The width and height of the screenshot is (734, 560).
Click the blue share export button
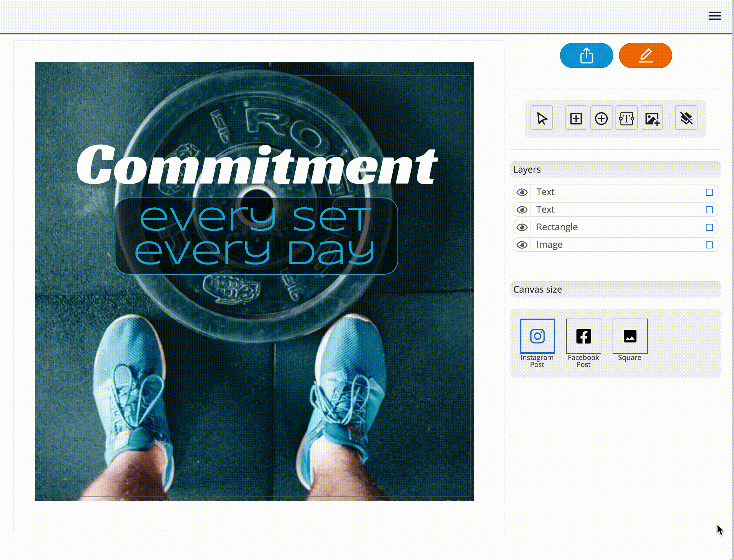pos(586,55)
